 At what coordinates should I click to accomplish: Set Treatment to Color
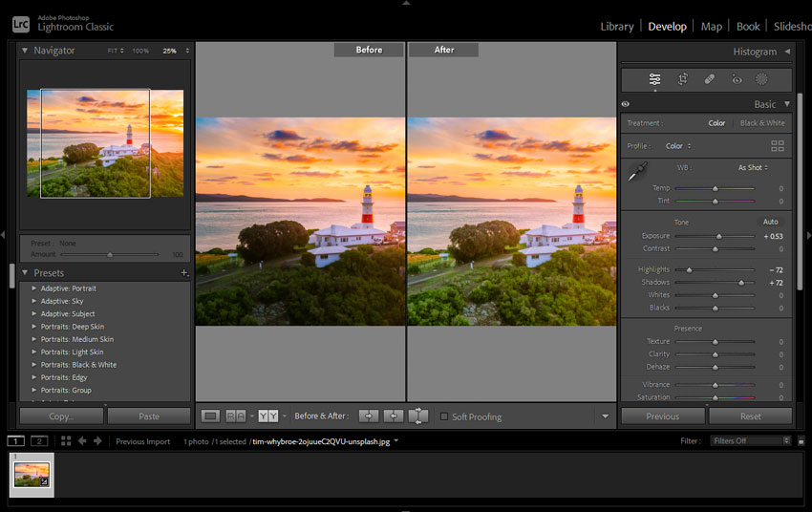tap(716, 123)
